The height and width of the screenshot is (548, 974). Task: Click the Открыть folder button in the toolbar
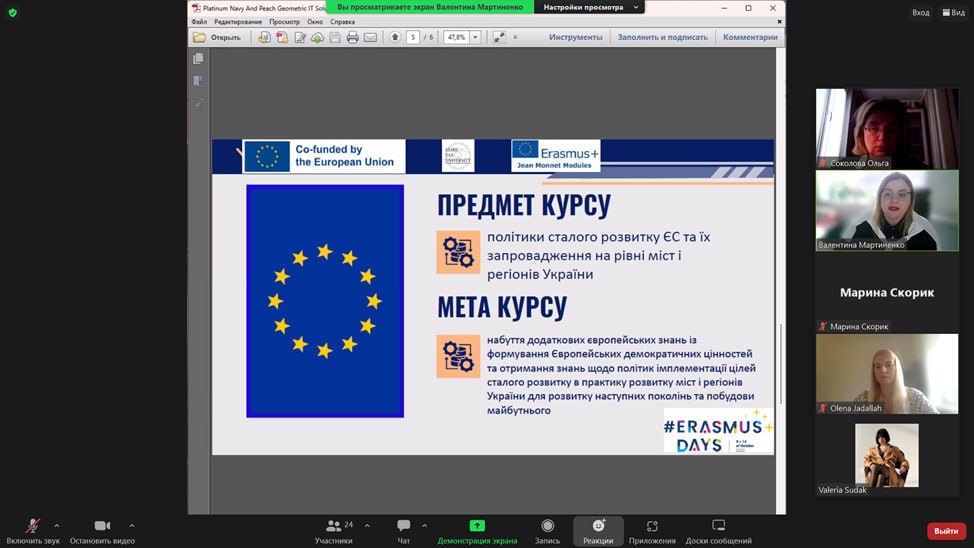pyautogui.click(x=217, y=37)
